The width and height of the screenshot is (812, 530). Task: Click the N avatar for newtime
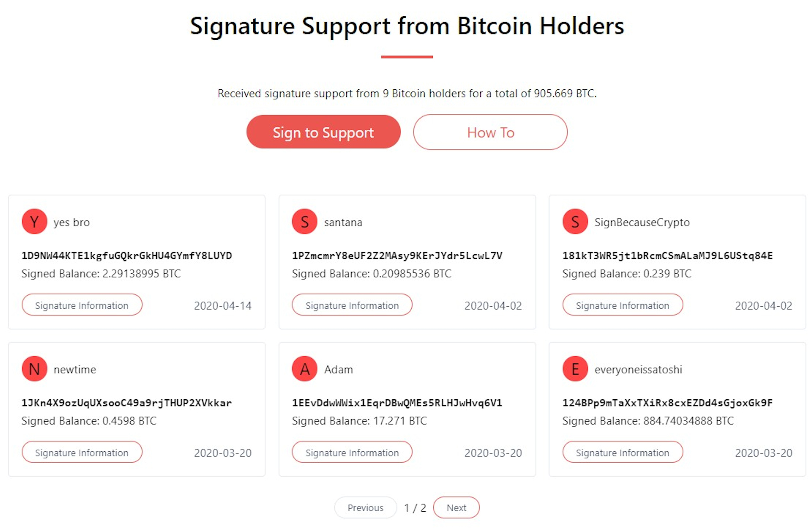coord(35,369)
